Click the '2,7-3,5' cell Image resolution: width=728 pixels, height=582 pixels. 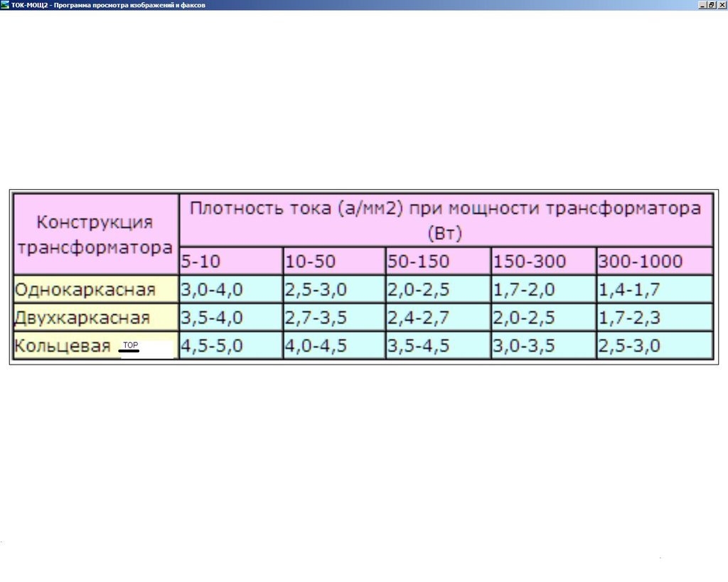(334, 318)
